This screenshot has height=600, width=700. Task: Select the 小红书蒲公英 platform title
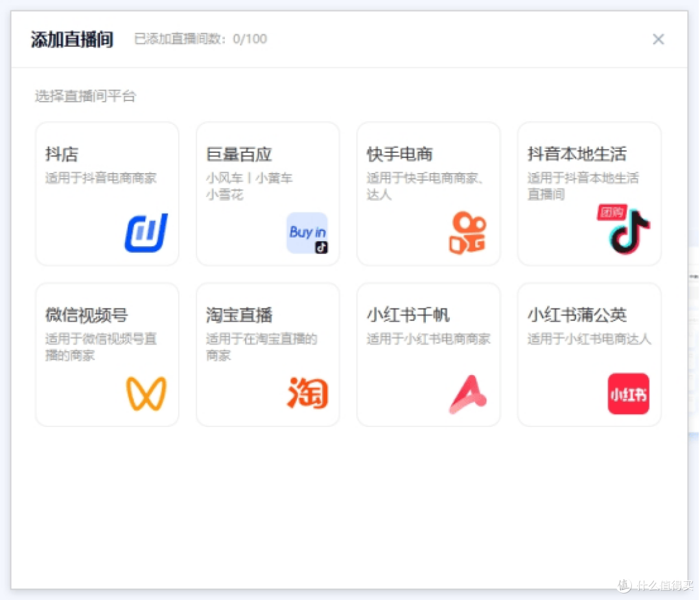point(577,315)
